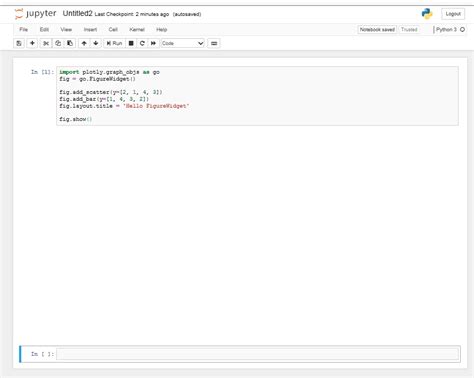474x378 pixels.
Task: Rename notebook title Untitled2
Action: (x=77, y=13)
